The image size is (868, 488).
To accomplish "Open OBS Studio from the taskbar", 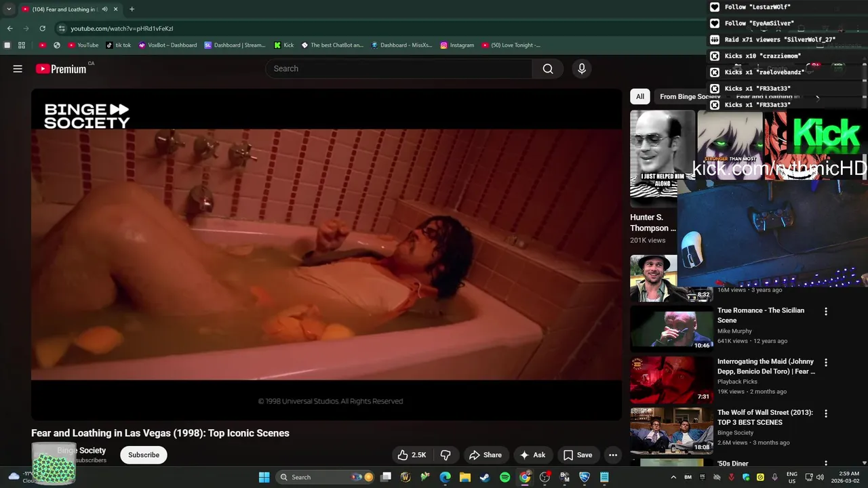I will (x=545, y=477).
